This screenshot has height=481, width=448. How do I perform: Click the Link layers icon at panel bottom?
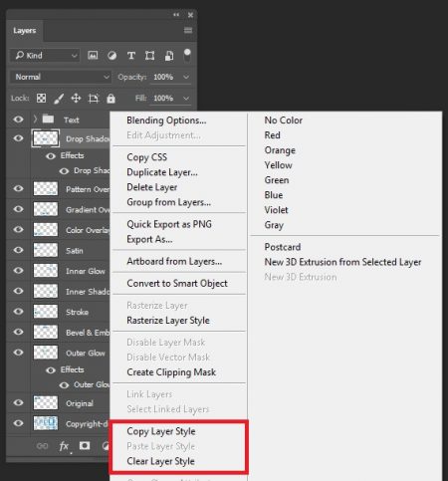[42, 446]
